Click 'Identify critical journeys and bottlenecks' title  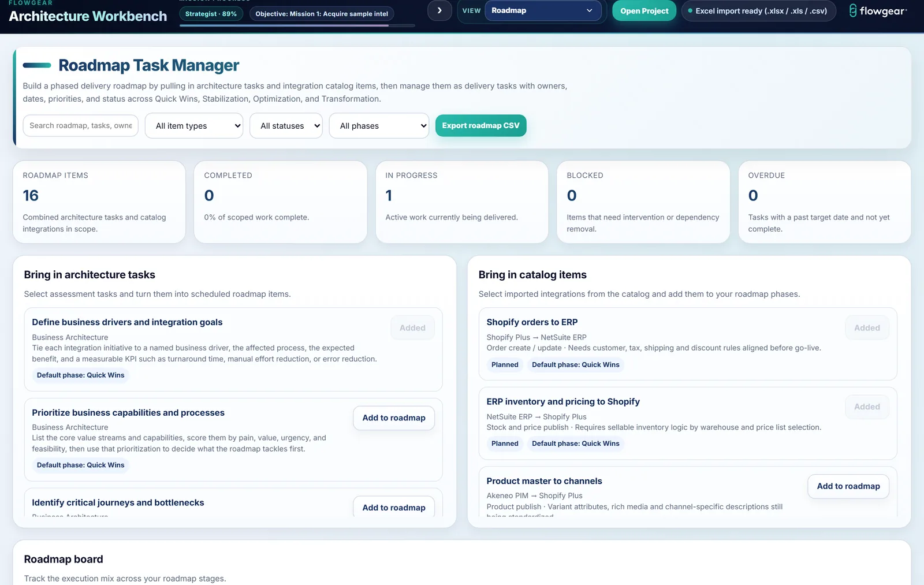[x=118, y=502]
